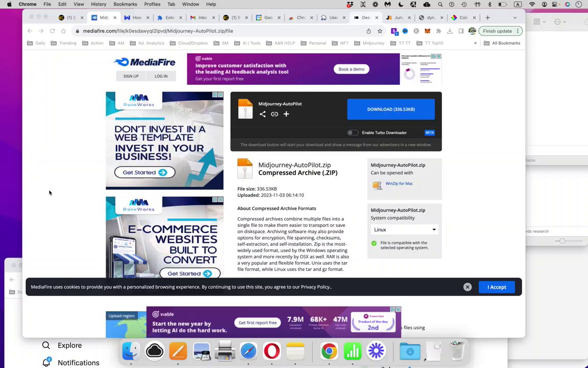Open the History menu
Screen dimensions: 588x368
tap(99, 4)
